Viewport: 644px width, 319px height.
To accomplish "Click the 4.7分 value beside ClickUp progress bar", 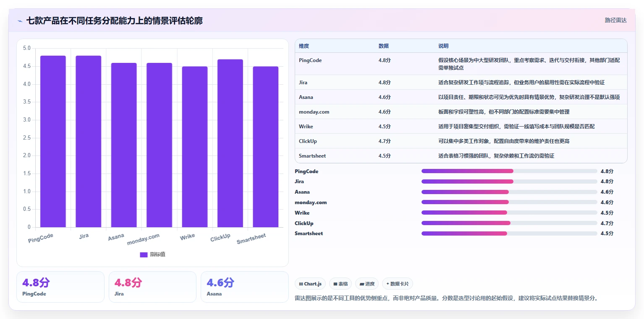I will pyautogui.click(x=607, y=223).
